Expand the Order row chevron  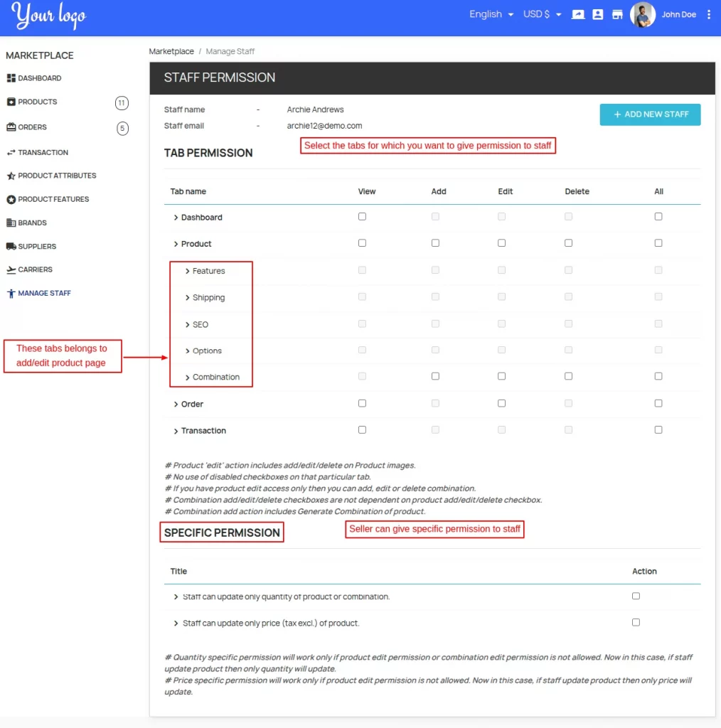pos(176,404)
